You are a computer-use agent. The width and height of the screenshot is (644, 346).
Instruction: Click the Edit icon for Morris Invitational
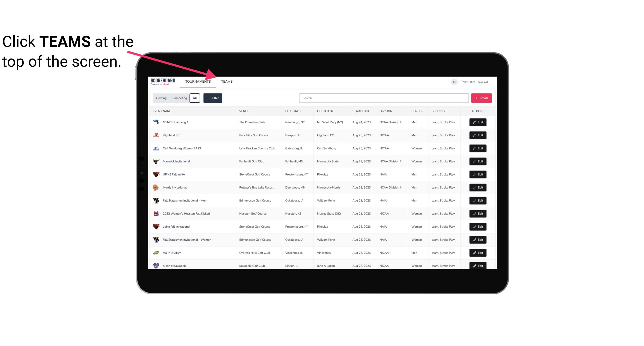pos(478,187)
